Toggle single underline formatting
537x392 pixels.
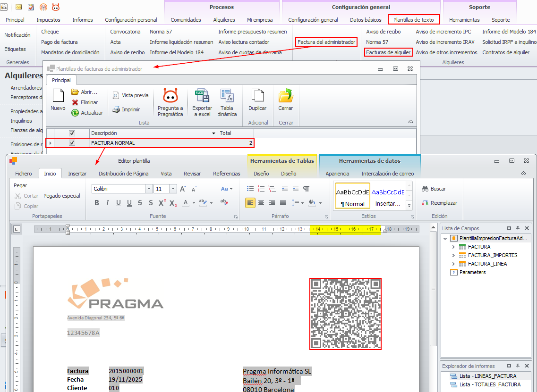tap(119, 203)
